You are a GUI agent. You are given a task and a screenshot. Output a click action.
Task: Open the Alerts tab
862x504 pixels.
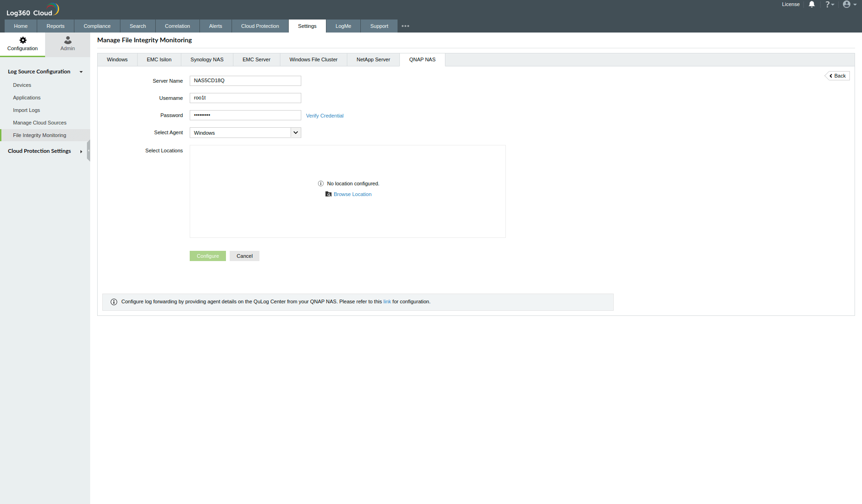(x=216, y=26)
